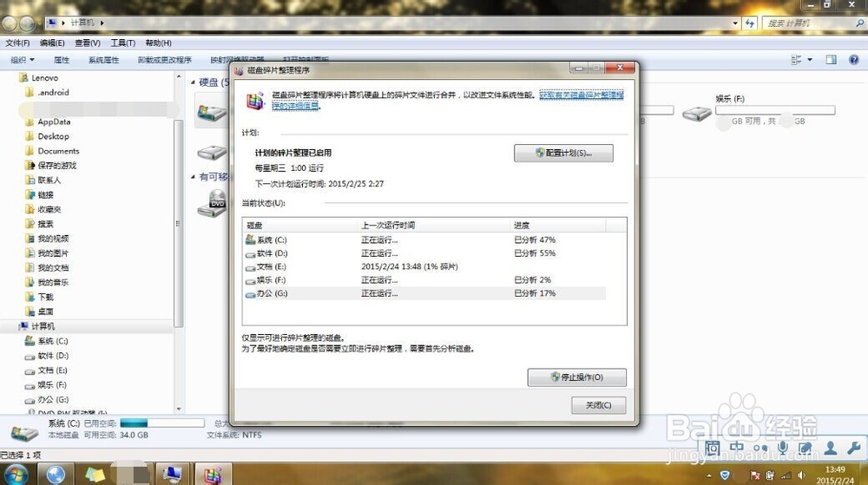Image resolution: width=868 pixels, height=485 pixels.
Task: Show hidden tray icons arrow
Action: point(709,475)
